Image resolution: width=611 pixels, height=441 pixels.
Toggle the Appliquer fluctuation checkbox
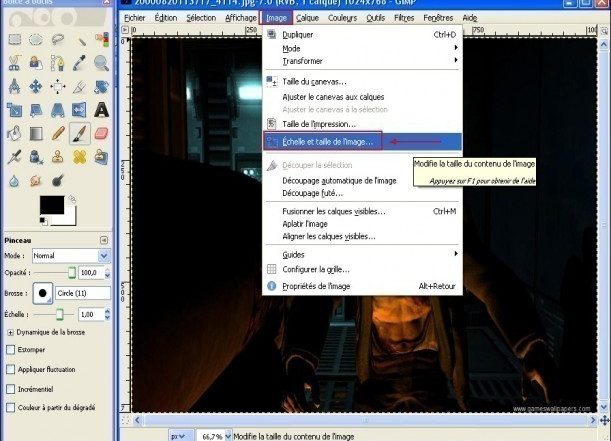point(11,369)
